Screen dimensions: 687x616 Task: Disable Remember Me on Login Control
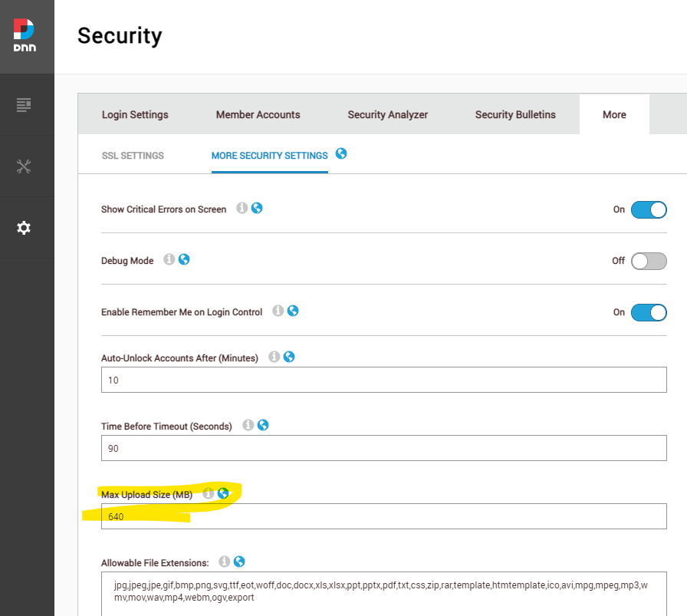click(648, 312)
